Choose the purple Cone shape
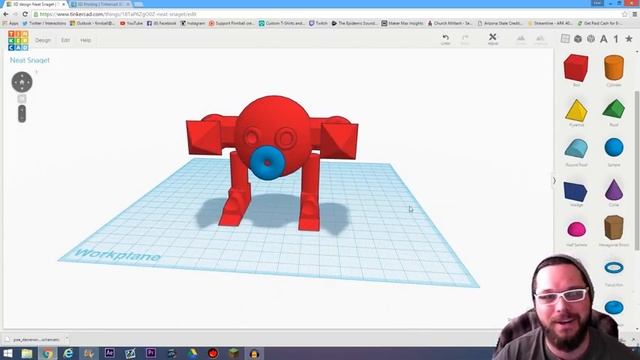The width and height of the screenshot is (640, 360). pos(614,189)
